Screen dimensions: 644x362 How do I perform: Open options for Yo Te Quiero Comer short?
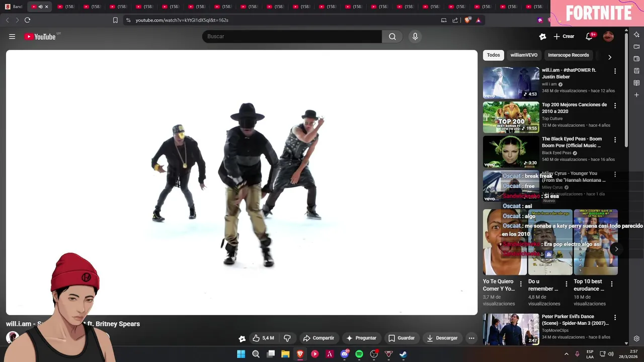tap(521, 284)
